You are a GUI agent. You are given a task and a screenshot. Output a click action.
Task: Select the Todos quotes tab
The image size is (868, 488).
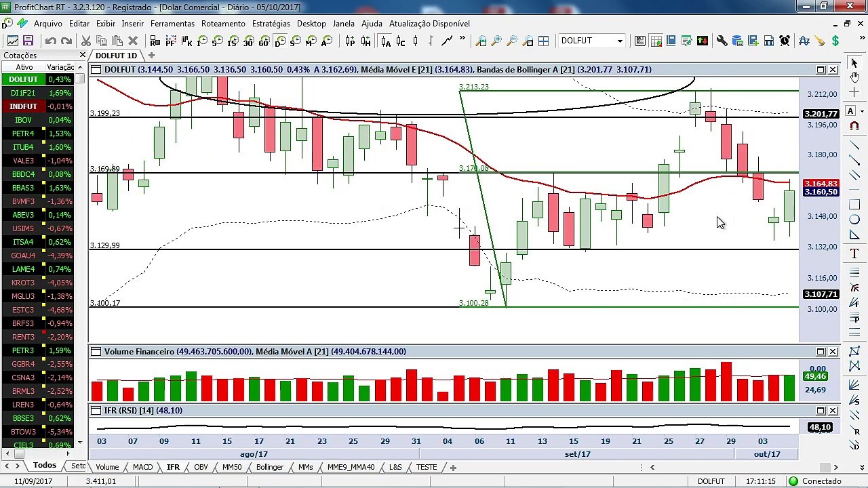[45, 466]
